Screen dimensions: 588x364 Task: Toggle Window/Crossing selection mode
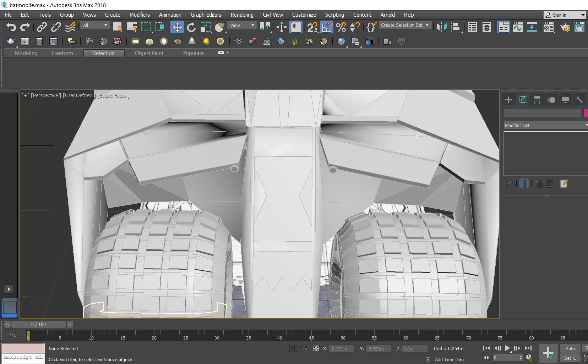[x=160, y=27]
